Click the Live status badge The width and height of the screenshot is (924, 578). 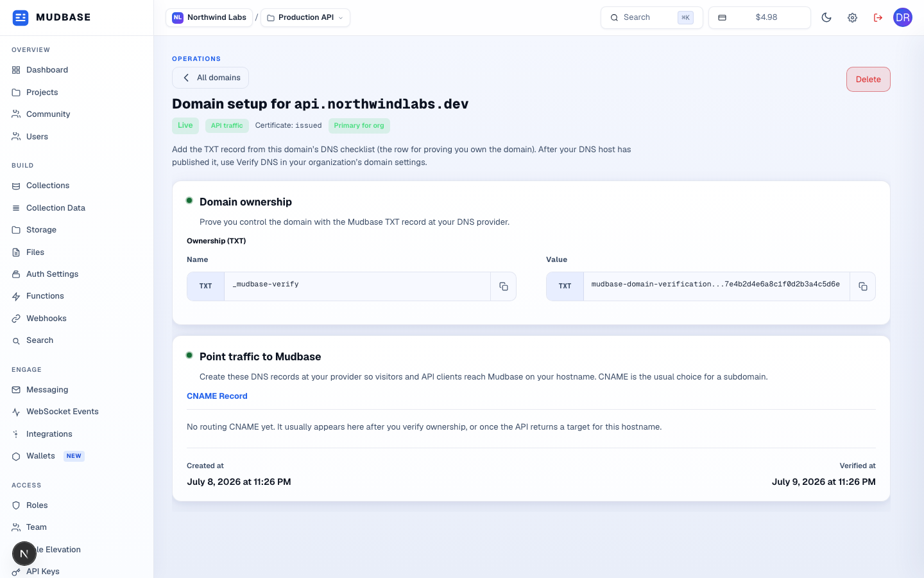click(185, 126)
